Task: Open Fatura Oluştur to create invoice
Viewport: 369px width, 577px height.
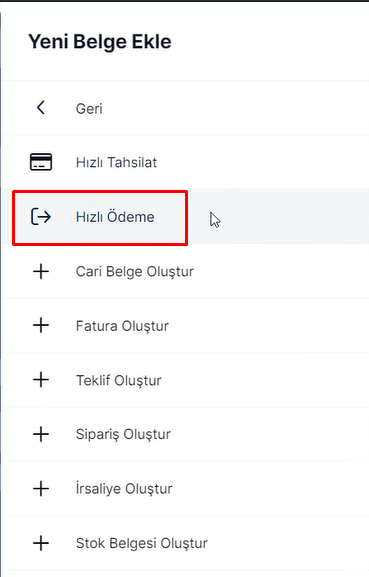Action: 122,326
